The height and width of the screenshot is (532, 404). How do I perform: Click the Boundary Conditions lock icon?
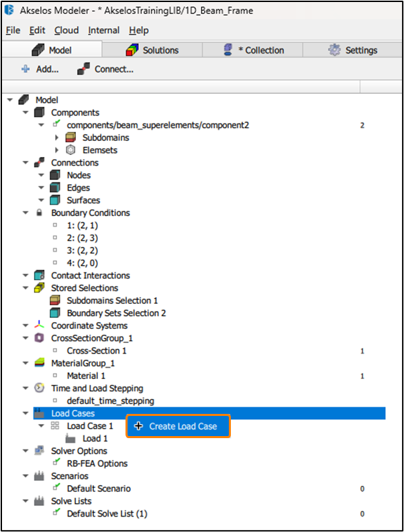pyautogui.click(x=40, y=213)
